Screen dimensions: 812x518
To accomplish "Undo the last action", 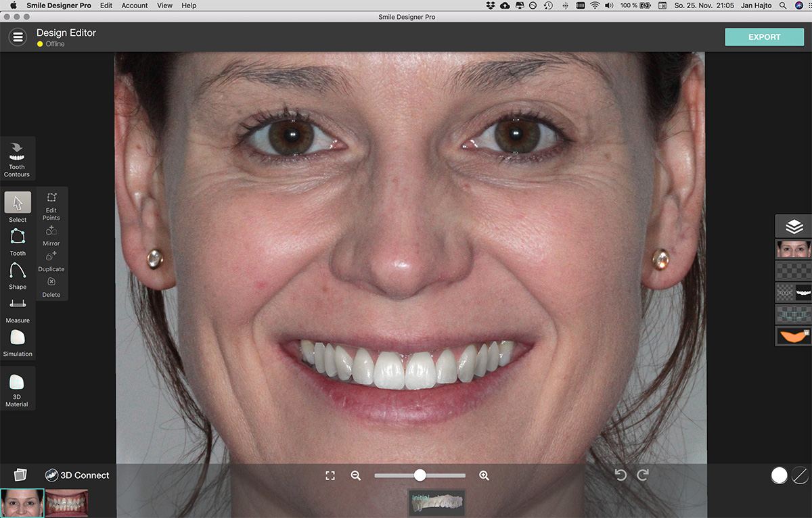I will pos(621,475).
